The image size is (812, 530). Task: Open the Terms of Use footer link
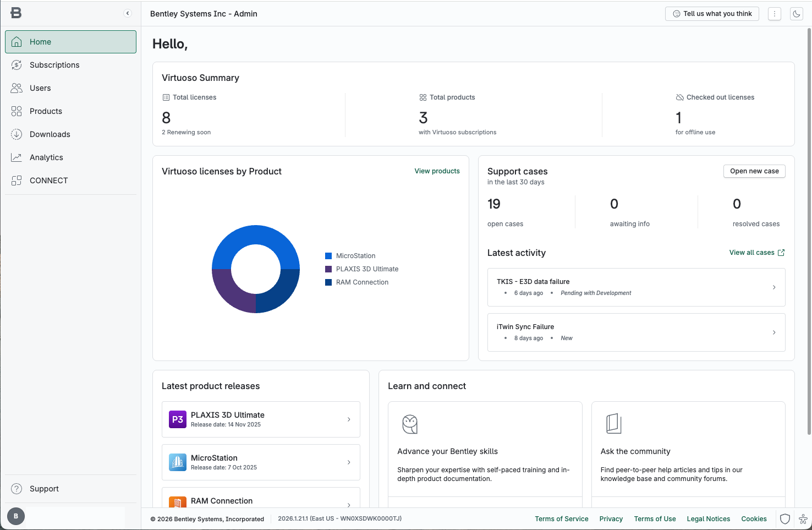tap(655, 519)
